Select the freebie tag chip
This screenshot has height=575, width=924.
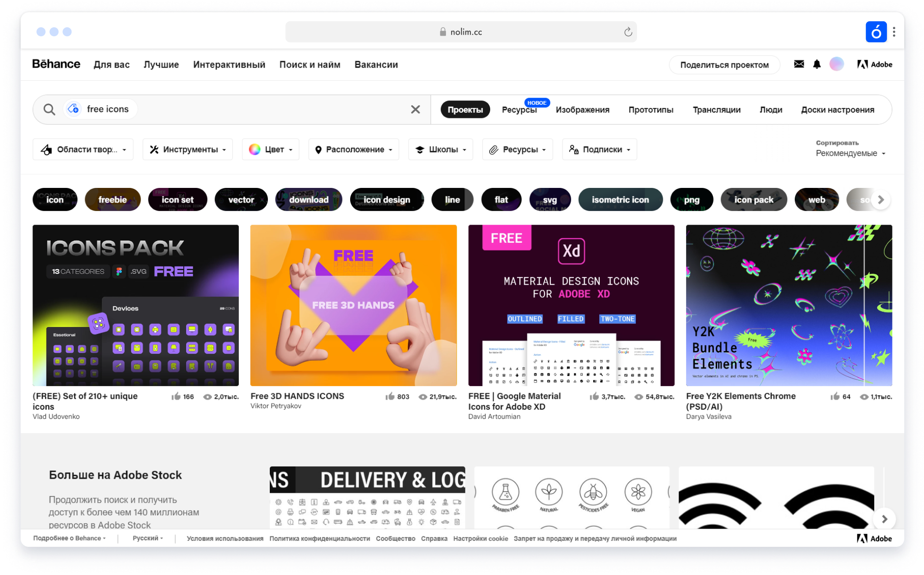pyautogui.click(x=113, y=200)
